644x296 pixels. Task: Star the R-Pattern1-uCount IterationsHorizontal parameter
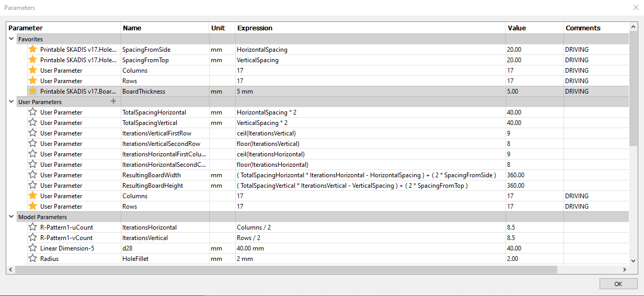pyautogui.click(x=32, y=227)
